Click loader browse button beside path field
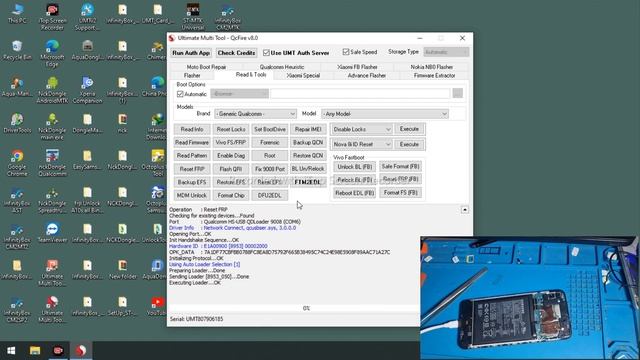640x360 pixels. (458, 93)
